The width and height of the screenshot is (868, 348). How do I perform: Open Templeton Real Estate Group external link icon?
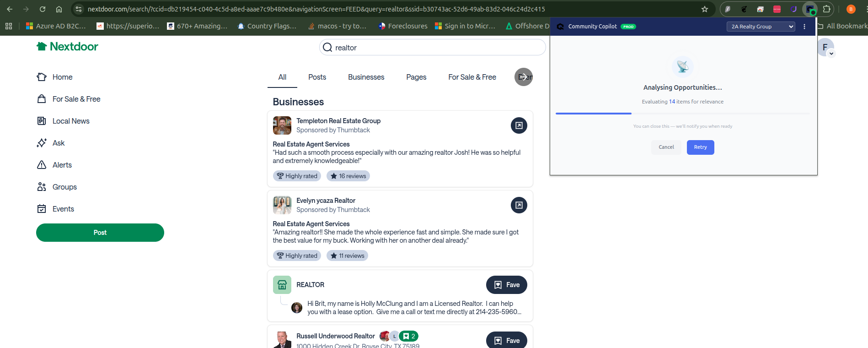pyautogui.click(x=519, y=125)
